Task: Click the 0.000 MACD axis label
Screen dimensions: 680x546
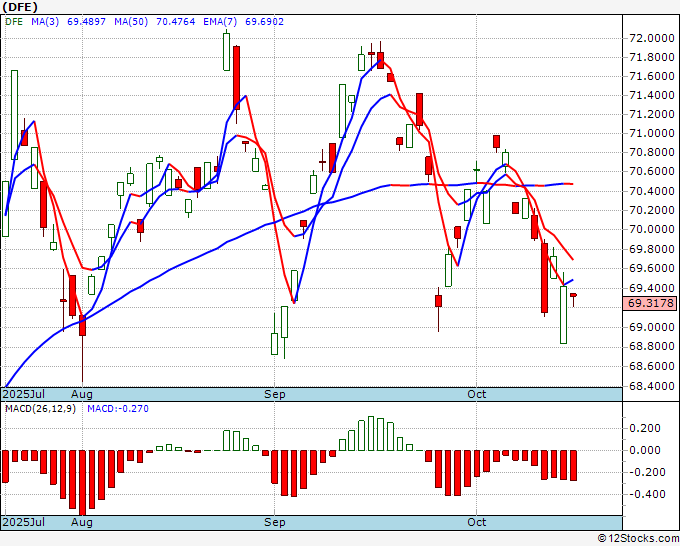Action: 644,450
